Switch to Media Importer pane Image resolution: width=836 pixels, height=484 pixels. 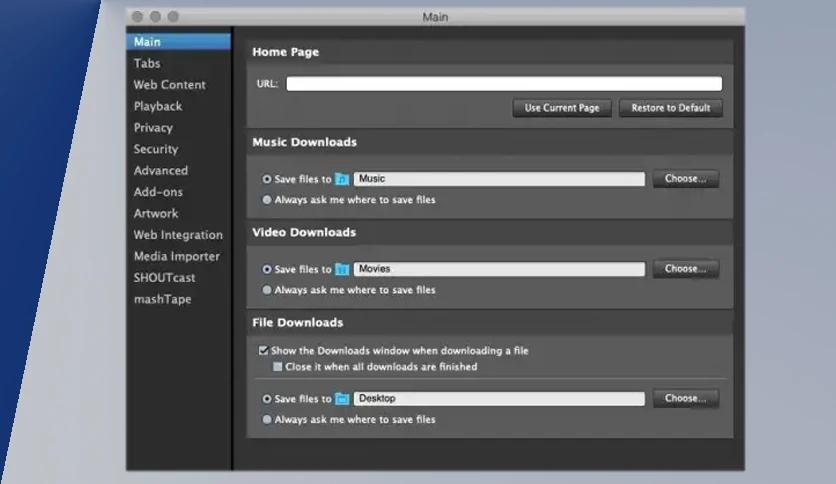tap(178, 256)
